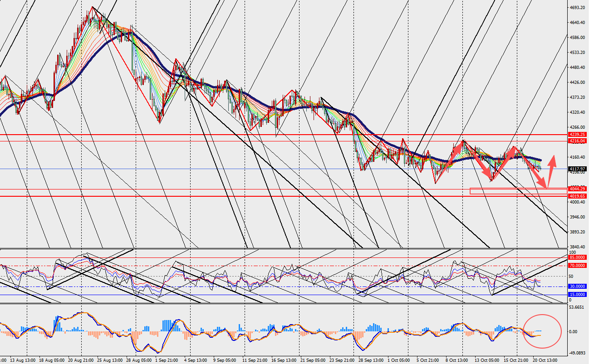Select the current price tag 4117.97
589x364 pixels.
click(578, 169)
